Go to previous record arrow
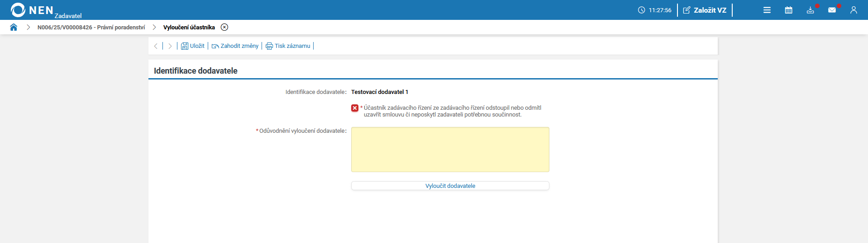Viewport: 868px width, 243px height. coord(156,46)
